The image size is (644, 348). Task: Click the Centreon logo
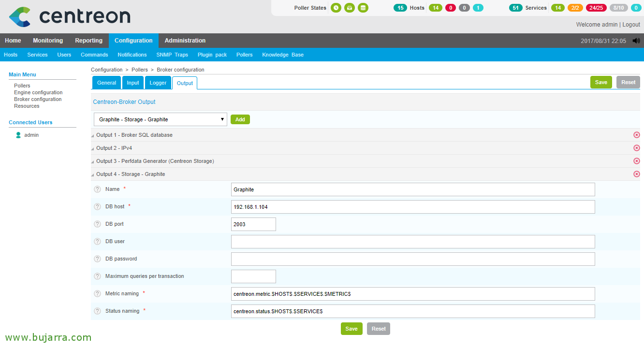click(x=70, y=16)
